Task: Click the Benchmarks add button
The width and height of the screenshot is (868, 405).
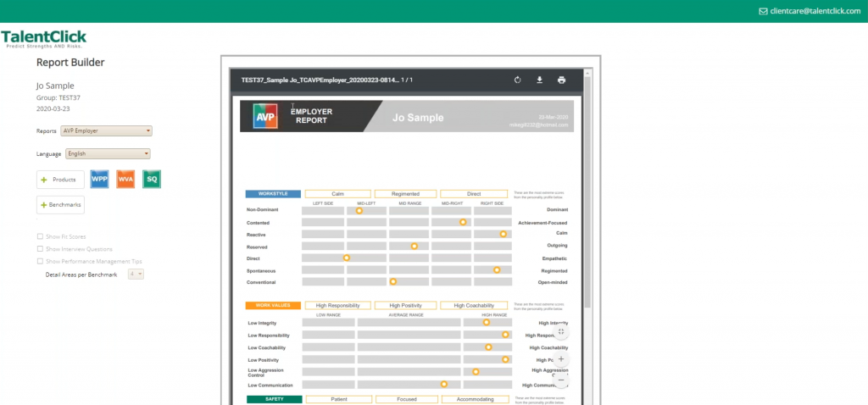Action: point(60,205)
